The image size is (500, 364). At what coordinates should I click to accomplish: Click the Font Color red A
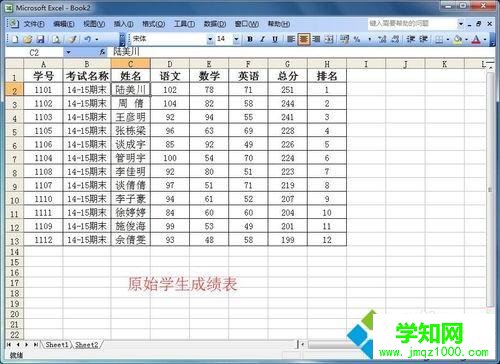point(477,39)
